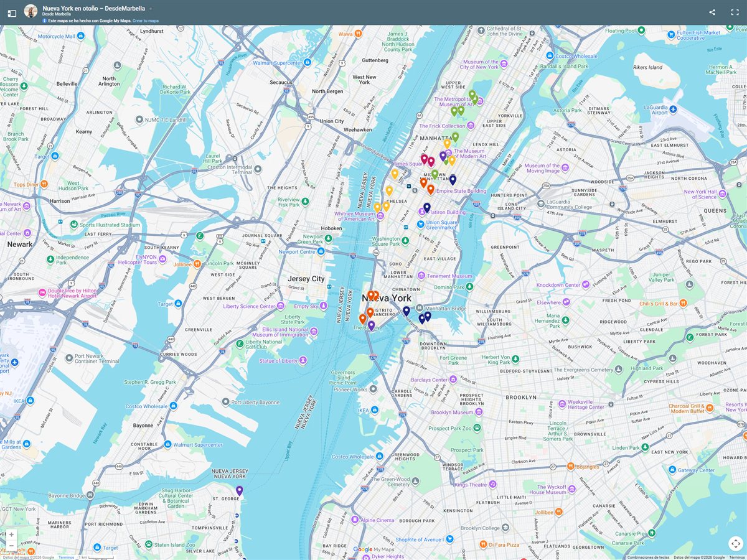Click the Prospect Park Zoo icon

pos(477,428)
